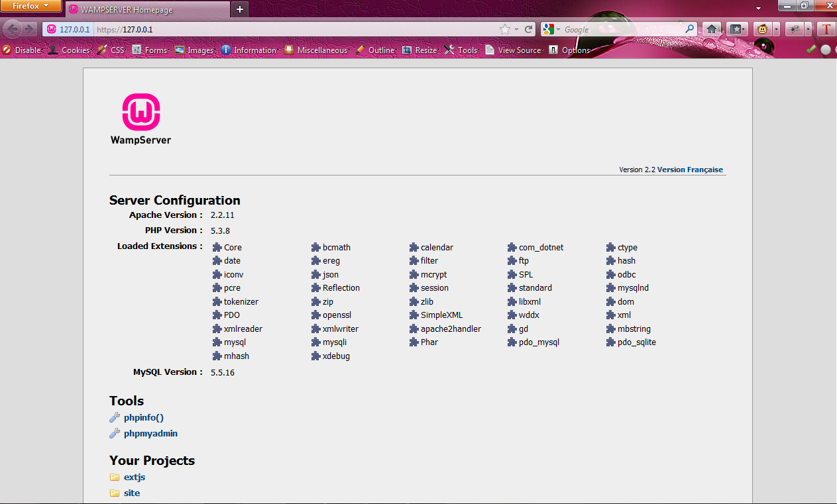Viewport: 837px width, 504px height.
Task: Select the WAMPSERVER Homepage tab
Action: (147, 9)
